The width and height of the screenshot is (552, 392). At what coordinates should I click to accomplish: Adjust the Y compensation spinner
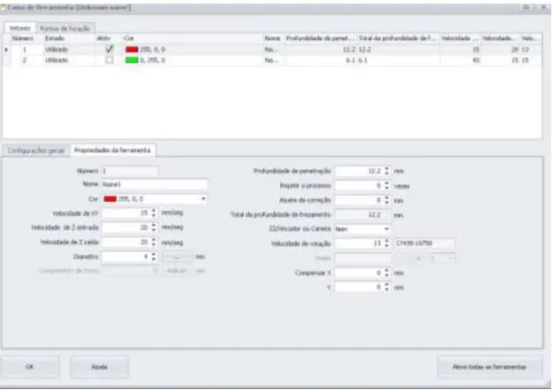[x=386, y=287]
